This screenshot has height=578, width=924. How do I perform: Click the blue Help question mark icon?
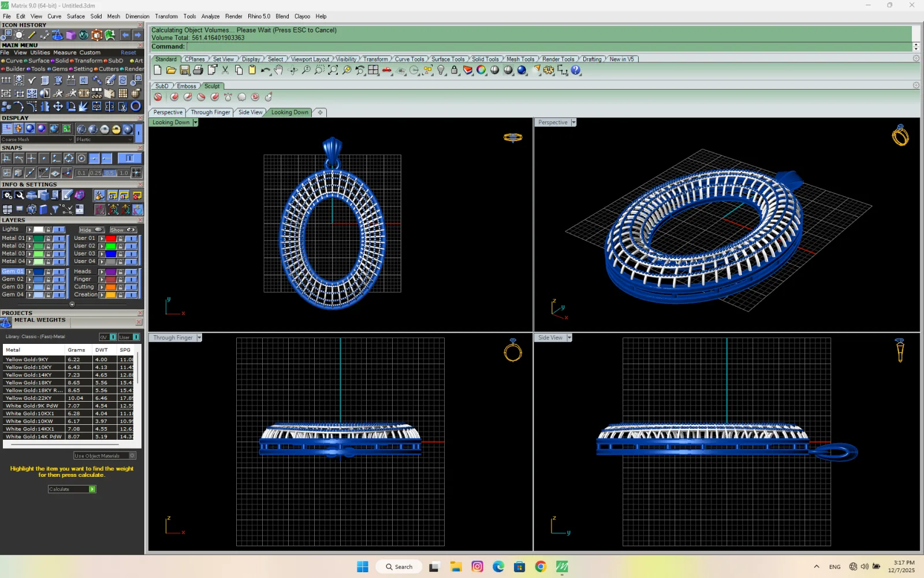(x=576, y=70)
